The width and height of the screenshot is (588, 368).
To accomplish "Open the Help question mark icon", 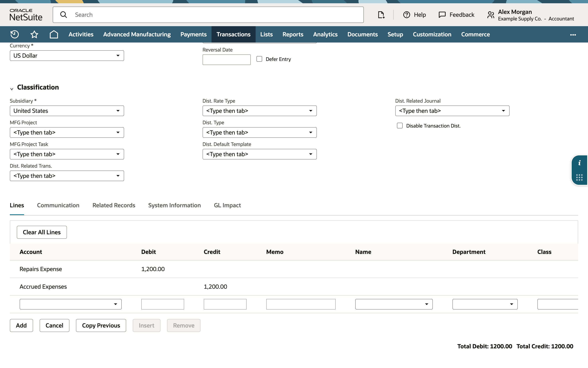I will pos(406,15).
